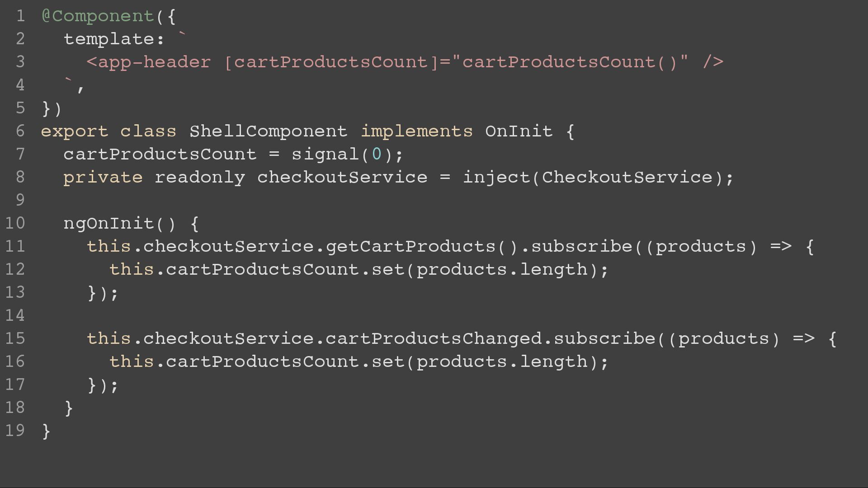Click getCartProducts() on line 11
Screen dimensions: 868x488
pyautogui.click(x=422, y=247)
